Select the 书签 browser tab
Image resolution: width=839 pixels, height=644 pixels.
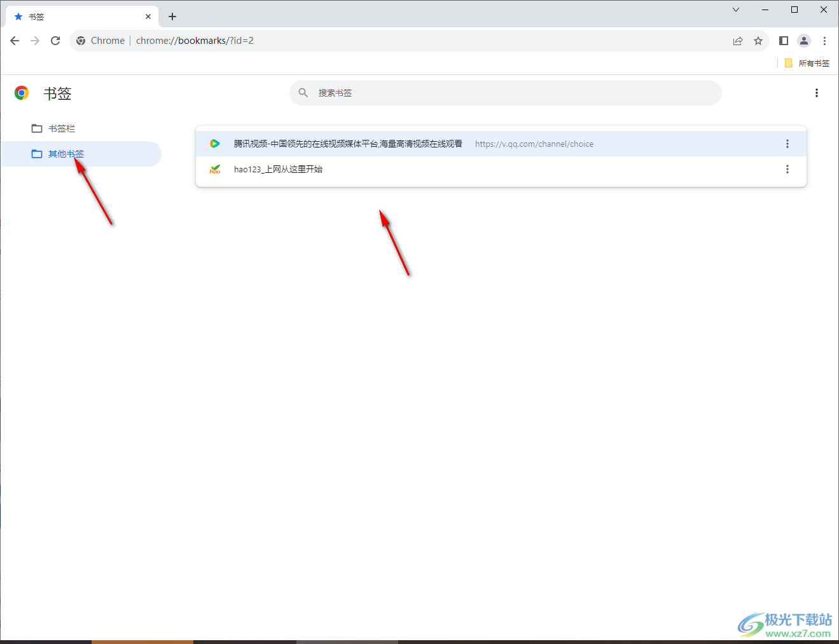[x=82, y=17]
